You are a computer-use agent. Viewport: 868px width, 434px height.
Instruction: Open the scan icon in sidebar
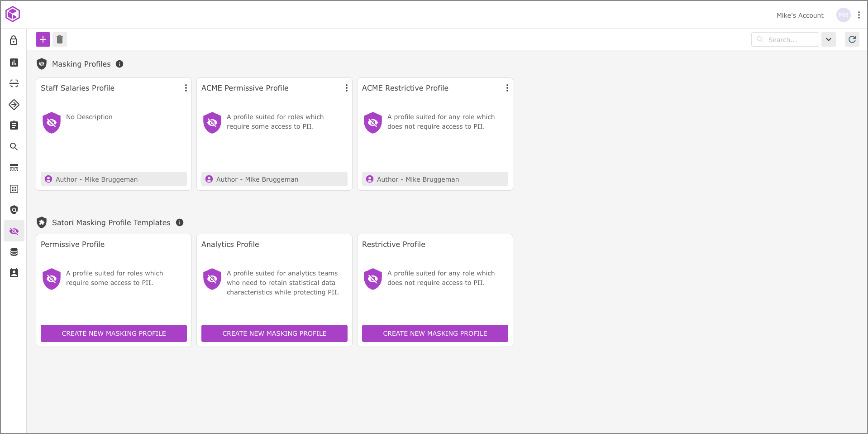click(14, 83)
